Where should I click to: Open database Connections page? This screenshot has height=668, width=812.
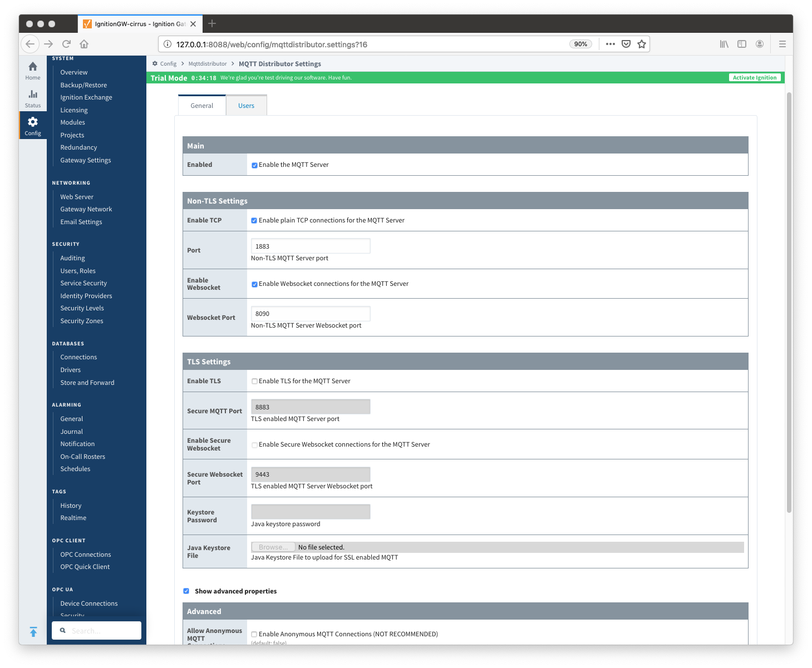[78, 357]
